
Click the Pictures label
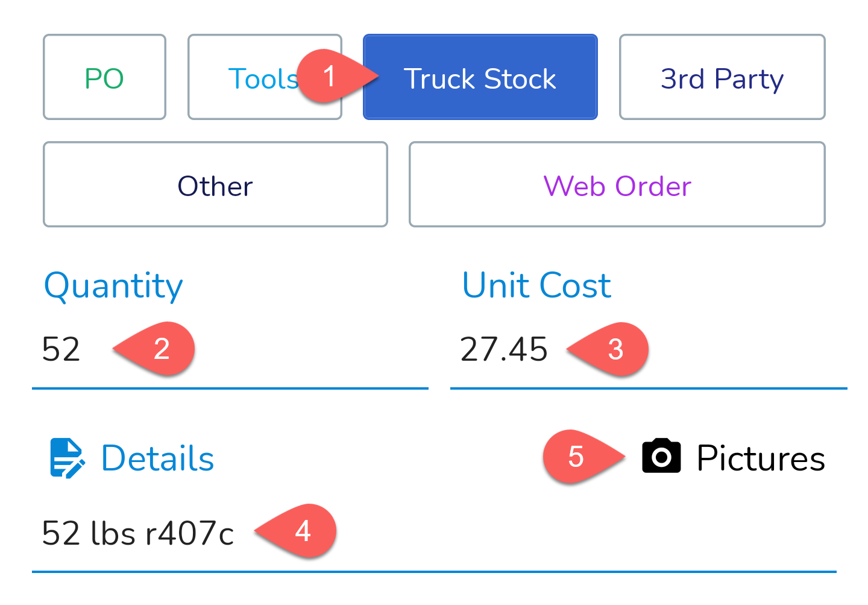pyautogui.click(x=761, y=458)
